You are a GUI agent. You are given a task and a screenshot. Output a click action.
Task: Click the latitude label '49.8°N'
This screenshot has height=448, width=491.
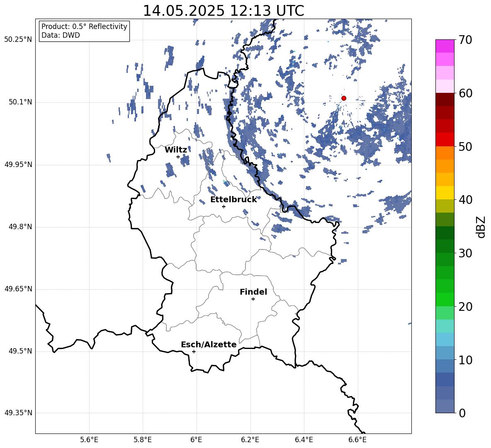(x=20, y=227)
